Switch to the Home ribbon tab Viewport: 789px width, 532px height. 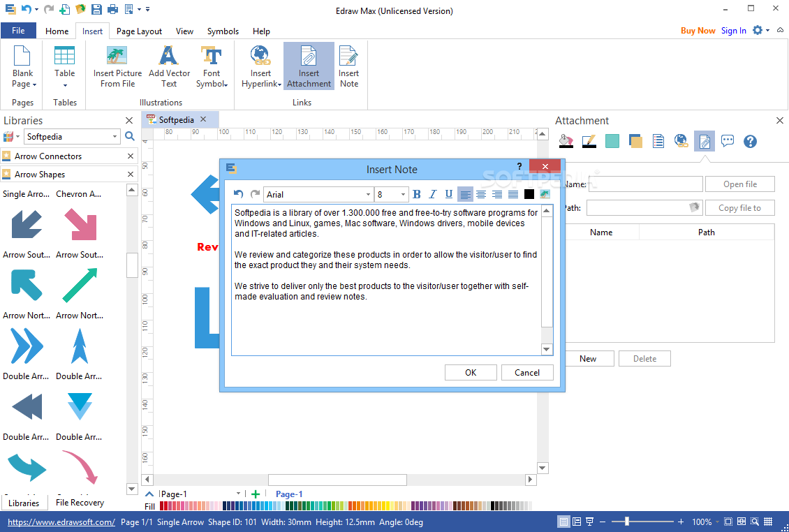[57, 31]
